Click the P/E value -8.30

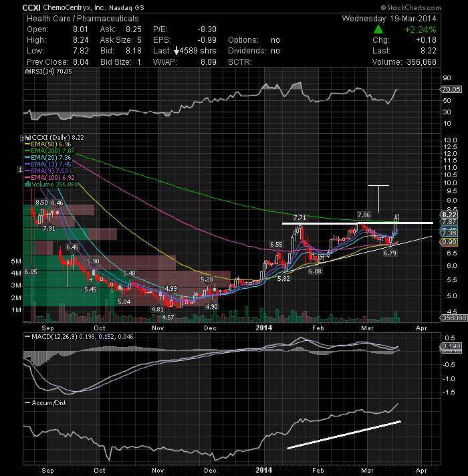[x=207, y=29]
